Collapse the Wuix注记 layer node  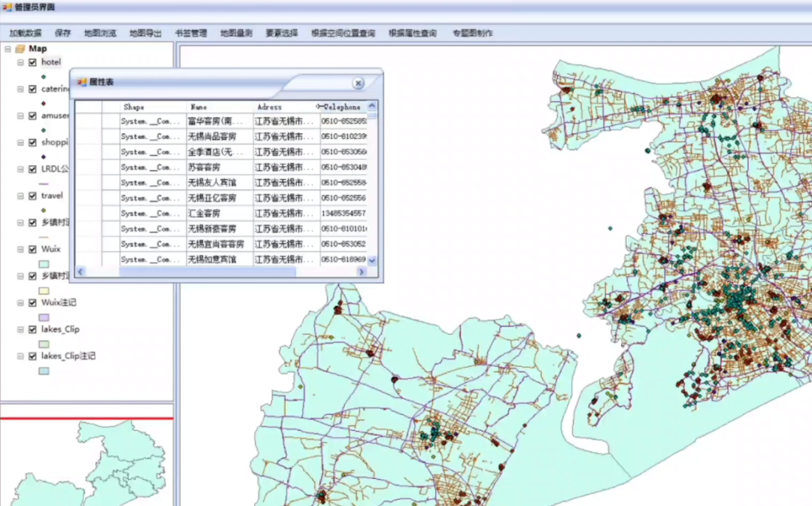pos(21,303)
